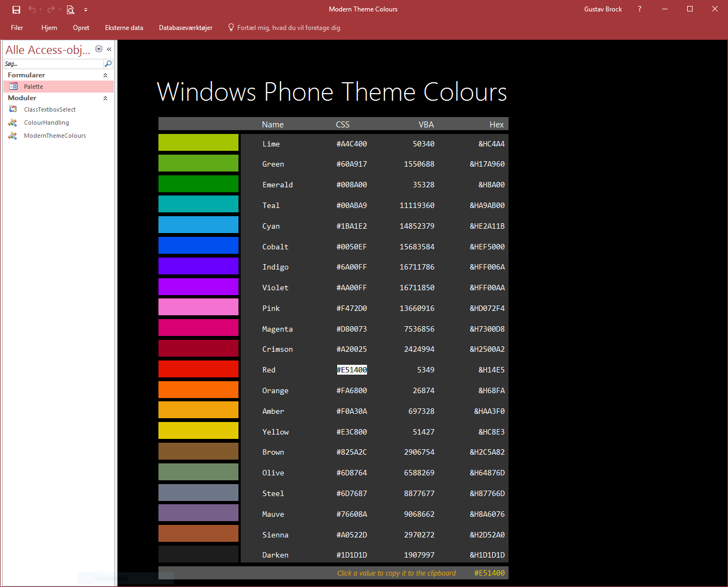Screen dimensions: 728x587
Task: Open Print Preview from quick access toolbar
Action: (70, 10)
